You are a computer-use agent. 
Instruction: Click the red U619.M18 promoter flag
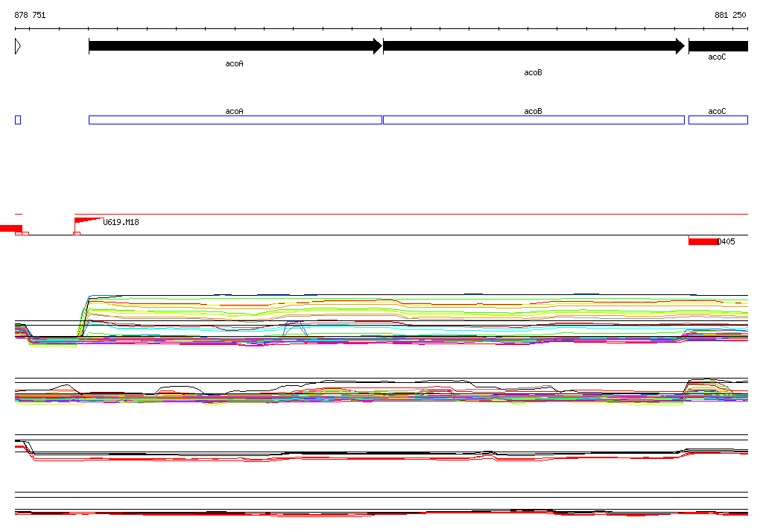tap(88, 221)
